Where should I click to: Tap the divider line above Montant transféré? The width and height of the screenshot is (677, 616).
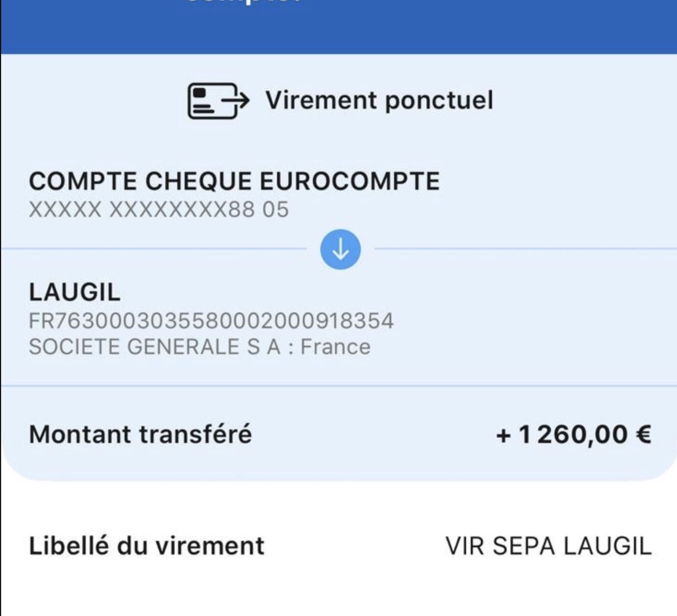(x=338, y=386)
